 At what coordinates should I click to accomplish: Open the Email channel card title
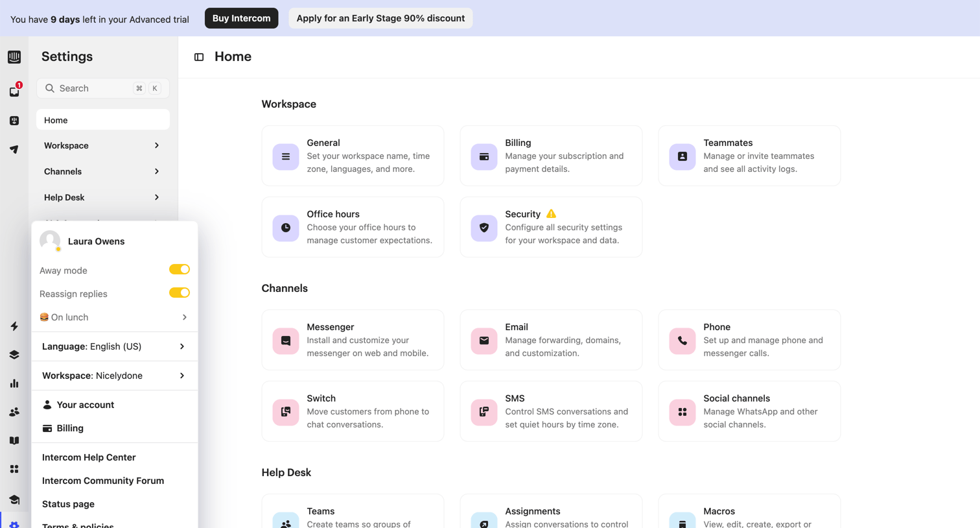[517, 327]
